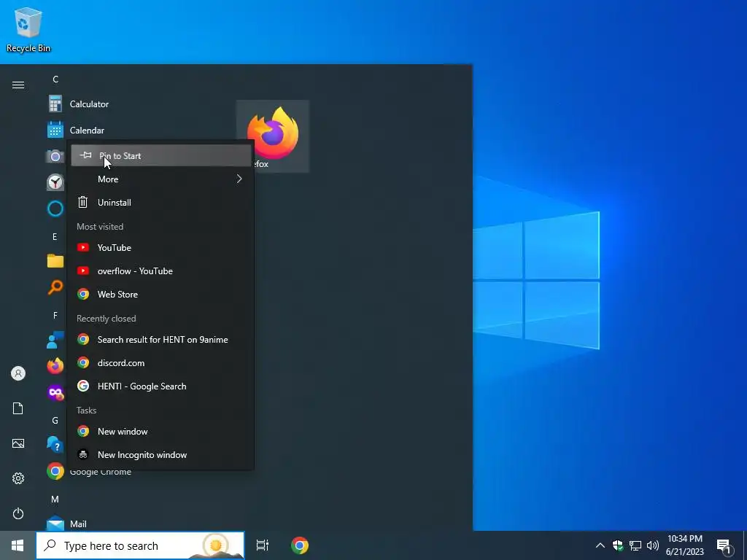The width and height of the screenshot is (747, 560).
Task: Click the Power button in Start sidebar
Action: (x=18, y=513)
